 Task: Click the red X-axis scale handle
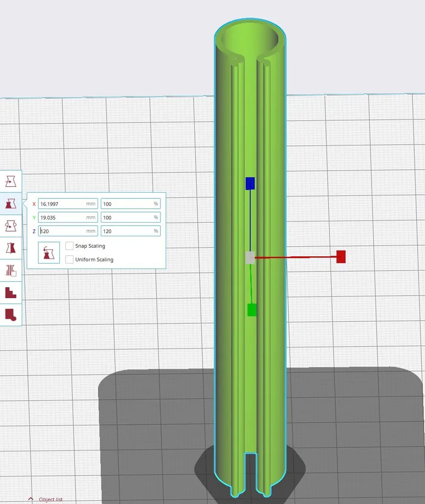pos(341,257)
